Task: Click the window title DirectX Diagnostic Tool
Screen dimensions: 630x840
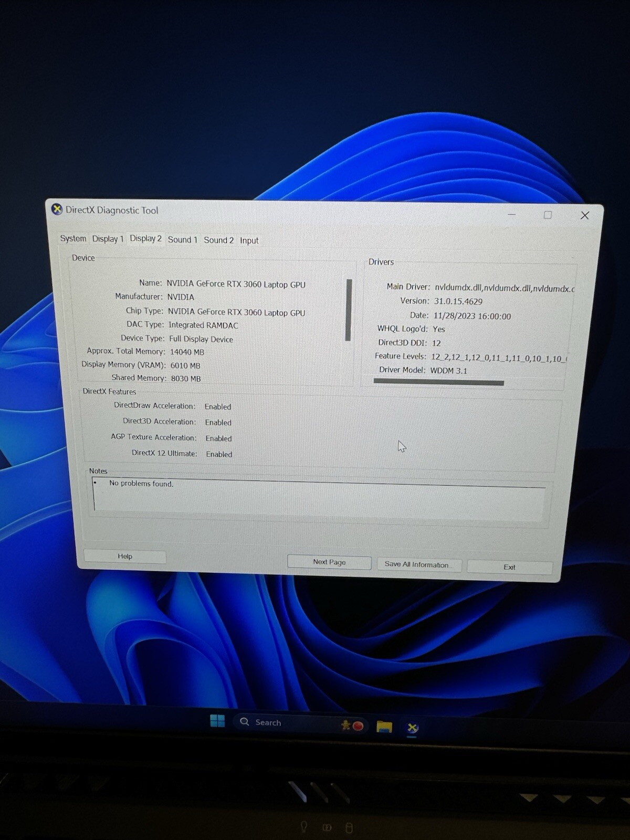Action: click(112, 210)
